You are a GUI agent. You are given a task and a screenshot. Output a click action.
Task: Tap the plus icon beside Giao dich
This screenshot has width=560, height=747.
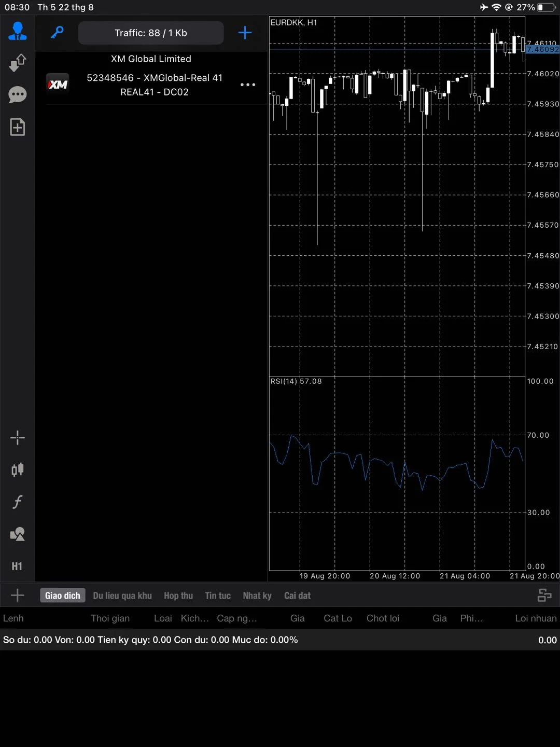point(18,596)
